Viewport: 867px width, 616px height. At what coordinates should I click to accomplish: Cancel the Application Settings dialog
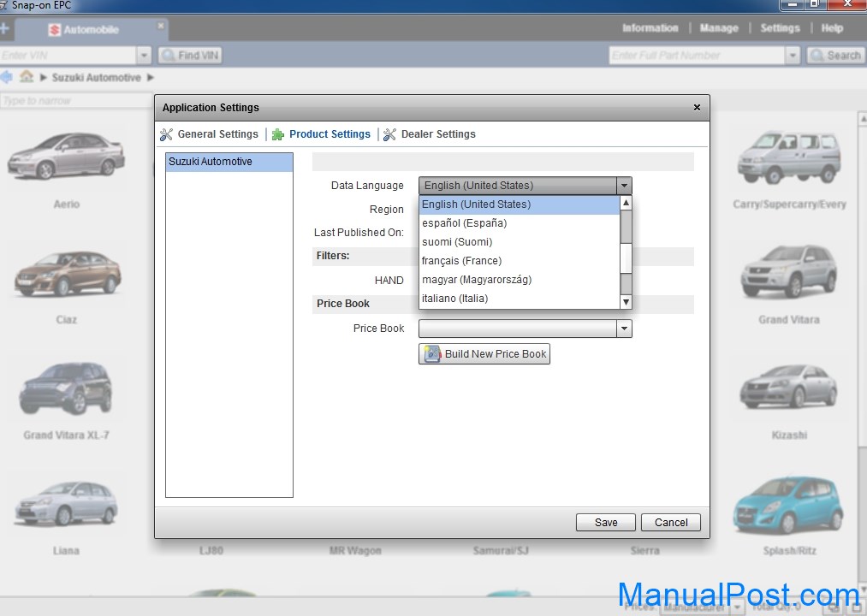[x=671, y=523]
